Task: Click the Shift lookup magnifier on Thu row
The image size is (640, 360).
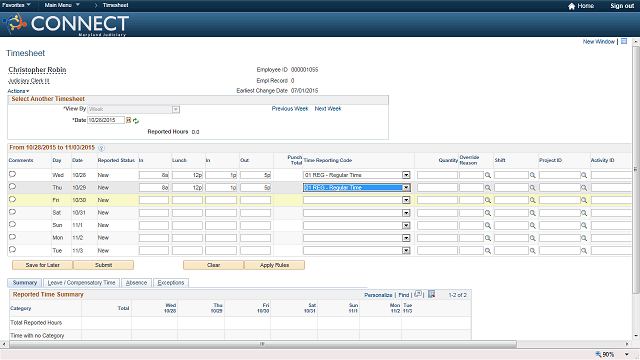Action: (533, 188)
